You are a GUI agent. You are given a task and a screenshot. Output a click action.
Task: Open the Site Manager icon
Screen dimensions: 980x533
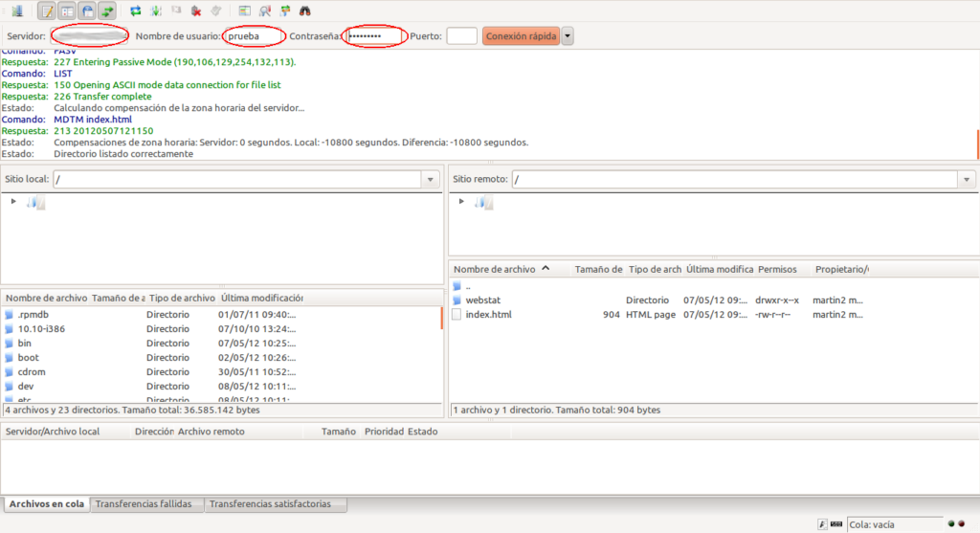tap(17, 11)
